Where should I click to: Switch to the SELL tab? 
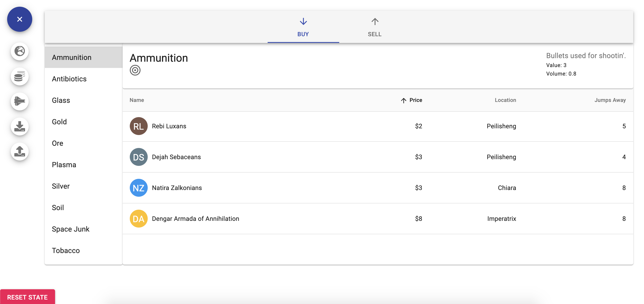click(374, 27)
